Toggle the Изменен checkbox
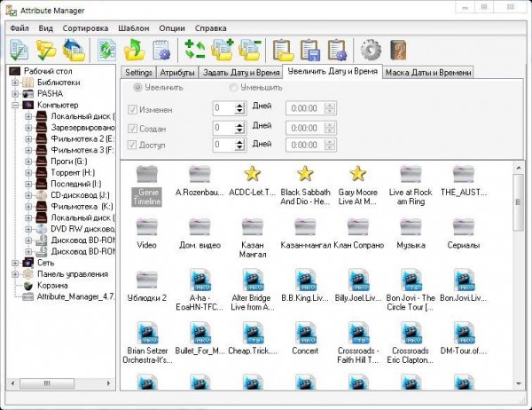 coord(131,110)
